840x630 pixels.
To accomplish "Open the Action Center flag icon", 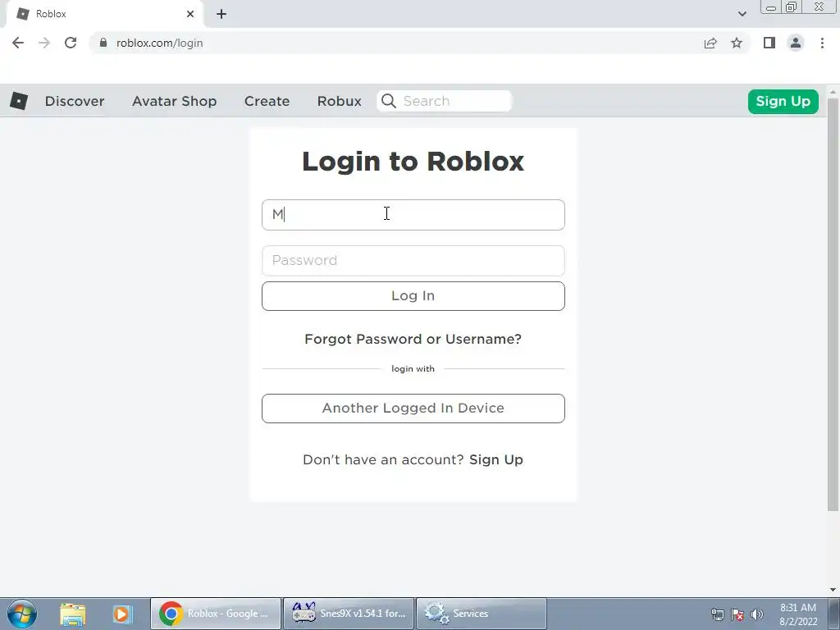I will point(737,614).
